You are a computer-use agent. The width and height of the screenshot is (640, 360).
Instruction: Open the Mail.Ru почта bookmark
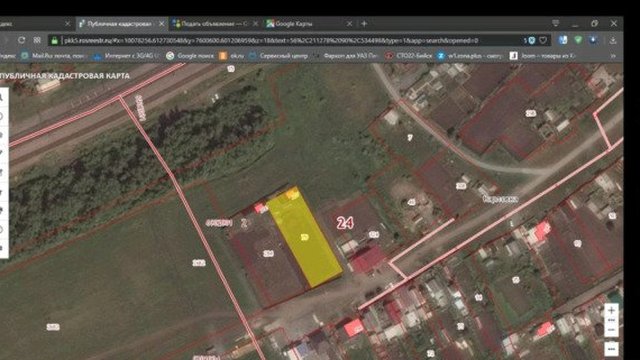pyautogui.click(x=53, y=56)
